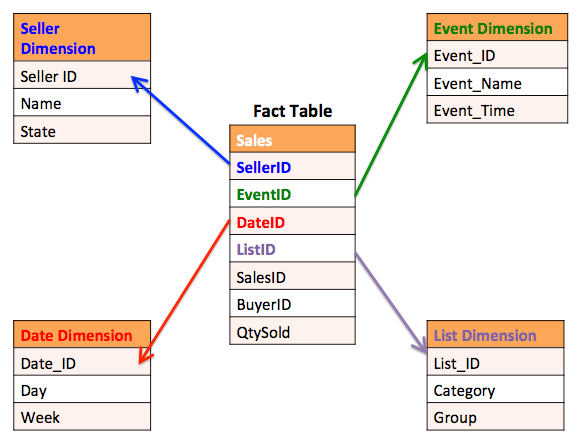Click the QtySold measure row
Image resolution: width=582 pixels, height=444 pixels.
pos(292,331)
